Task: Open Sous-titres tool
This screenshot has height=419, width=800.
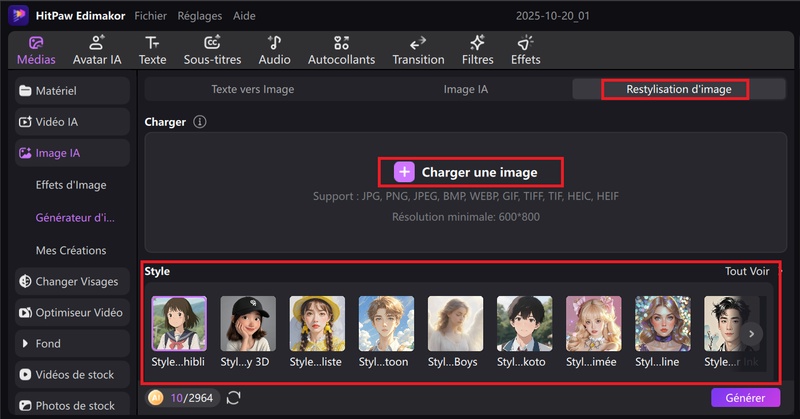Action: pos(212,51)
